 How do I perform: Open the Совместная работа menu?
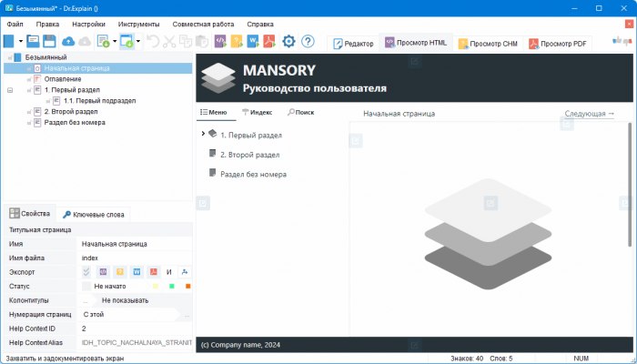(x=203, y=25)
